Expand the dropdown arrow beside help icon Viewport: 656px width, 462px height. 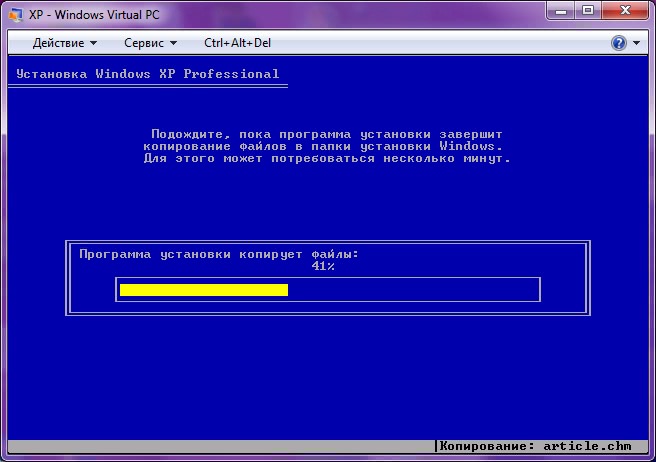[636, 43]
